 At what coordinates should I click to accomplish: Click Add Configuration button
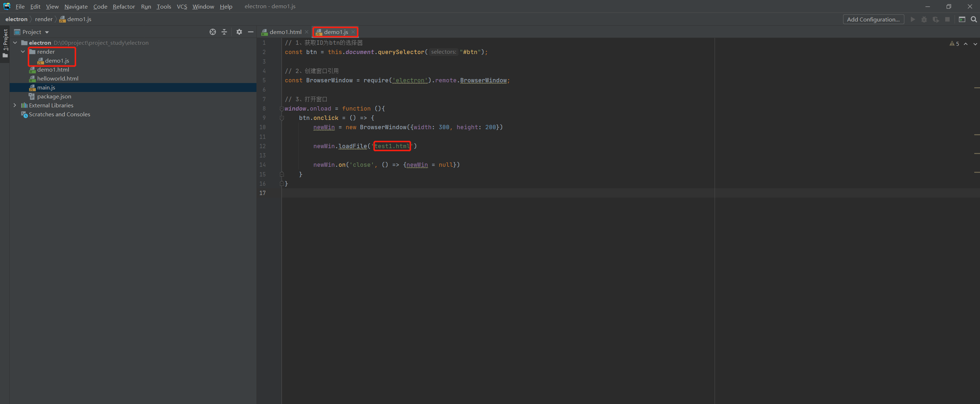coord(873,19)
